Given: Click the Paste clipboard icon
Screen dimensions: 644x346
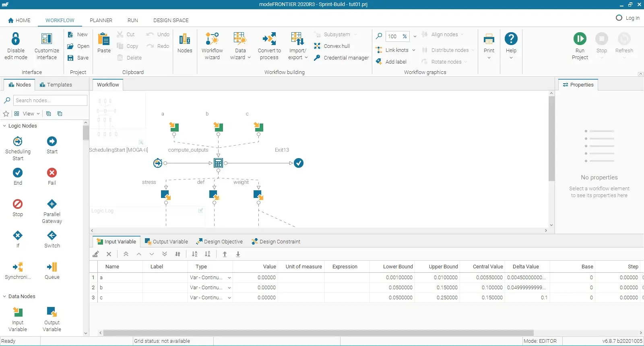Looking at the screenshot, I should coord(104,39).
